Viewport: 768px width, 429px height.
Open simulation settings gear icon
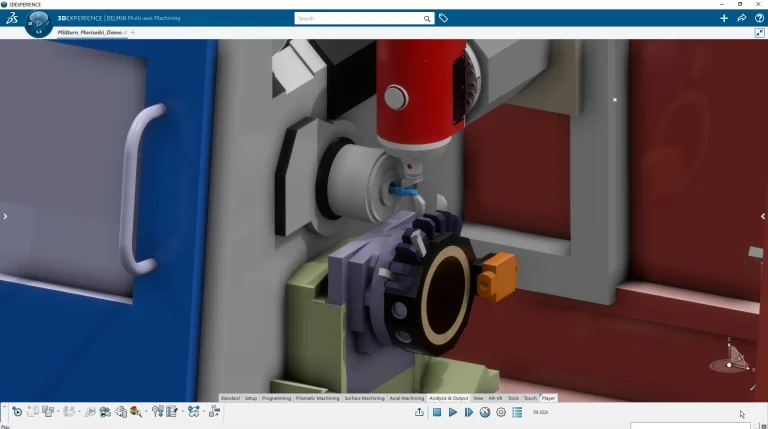click(x=501, y=412)
